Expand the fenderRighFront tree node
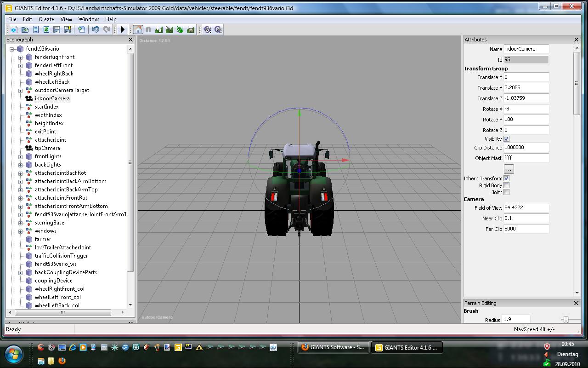The height and width of the screenshot is (368, 588). (x=20, y=57)
